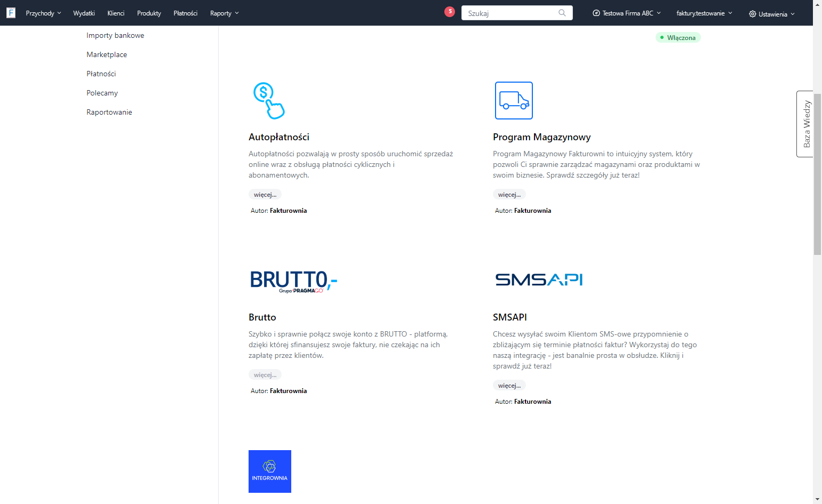Expand the Przychody dropdown menu
The image size is (822, 504).
pos(43,13)
